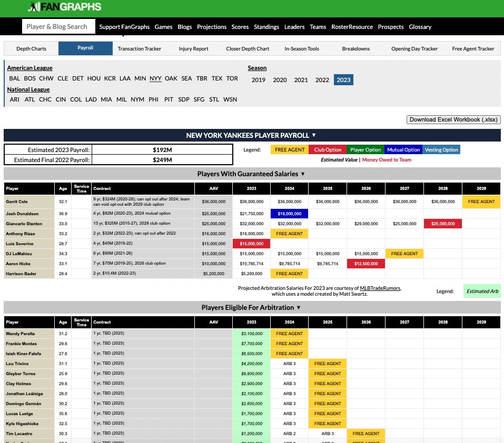This screenshot has width=504, height=443.
Task: Click Josh Donaldson's blue $16,000,000 2024 cell
Action: pyautogui.click(x=289, y=214)
